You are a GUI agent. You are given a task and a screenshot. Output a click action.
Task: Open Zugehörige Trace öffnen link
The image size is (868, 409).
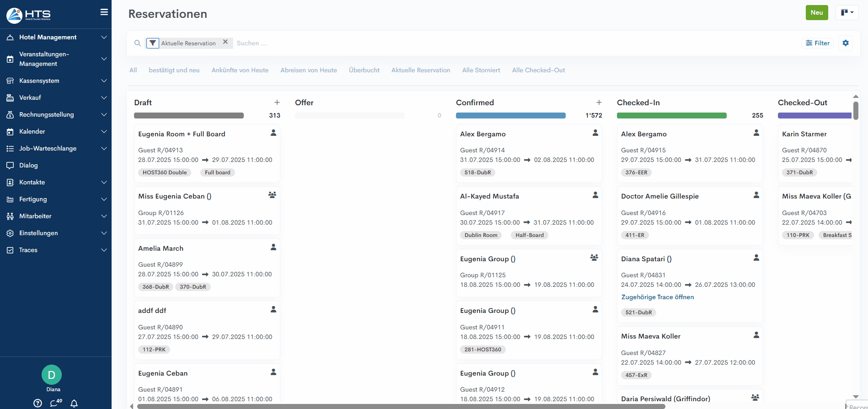(657, 297)
